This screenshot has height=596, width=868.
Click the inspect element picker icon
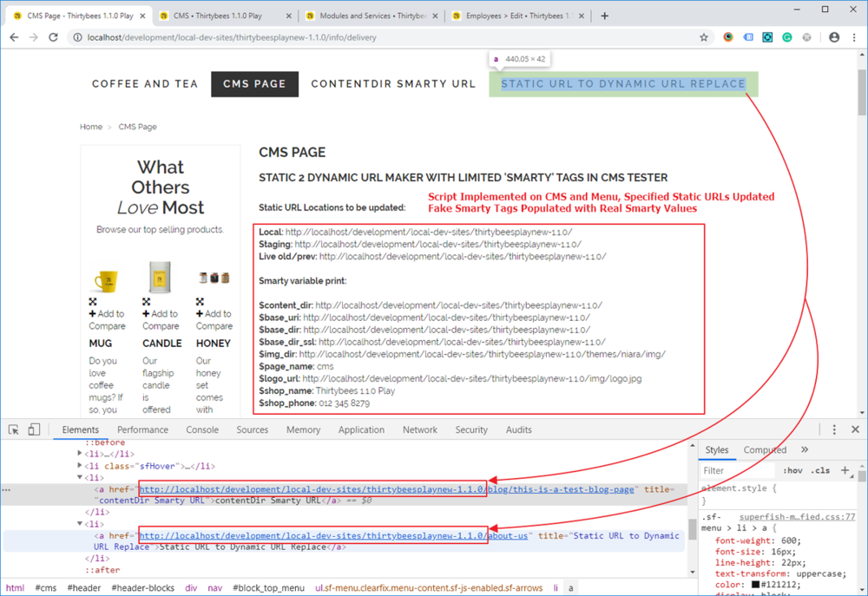pos(14,429)
